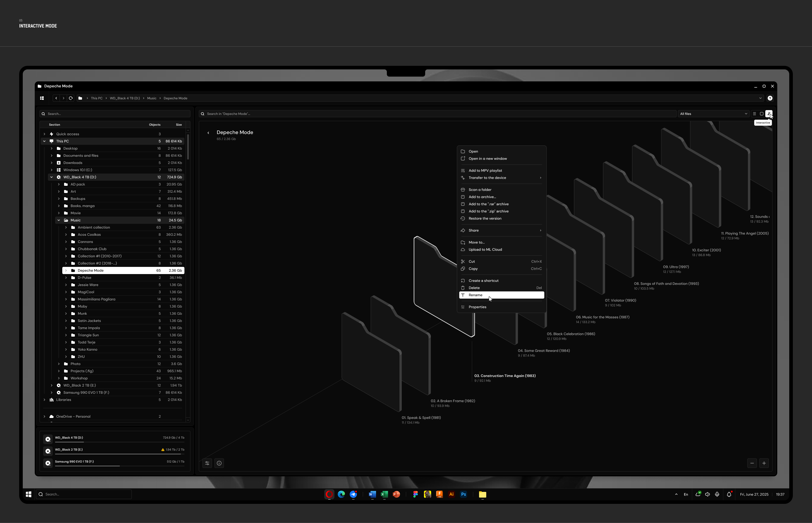Click the info icon next to filter settings
This screenshot has width=812, height=523.
coord(219,463)
